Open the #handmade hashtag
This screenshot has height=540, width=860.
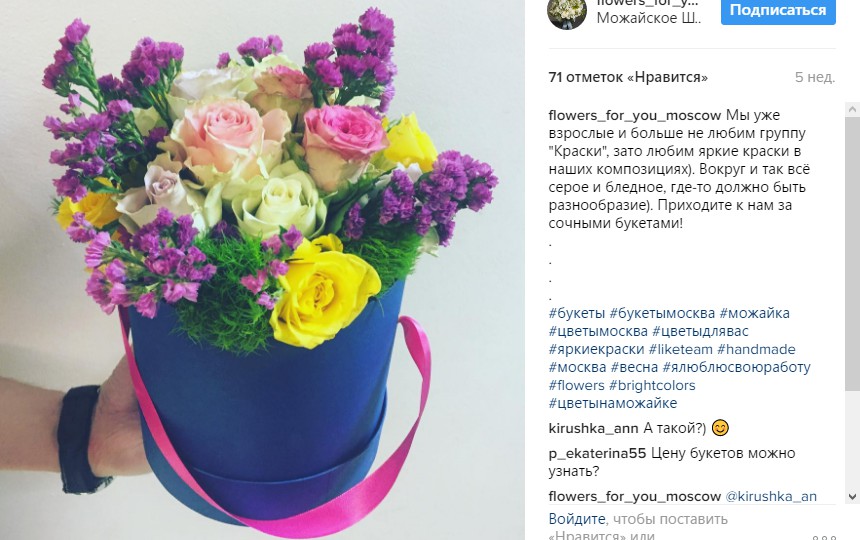coord(756,349)
